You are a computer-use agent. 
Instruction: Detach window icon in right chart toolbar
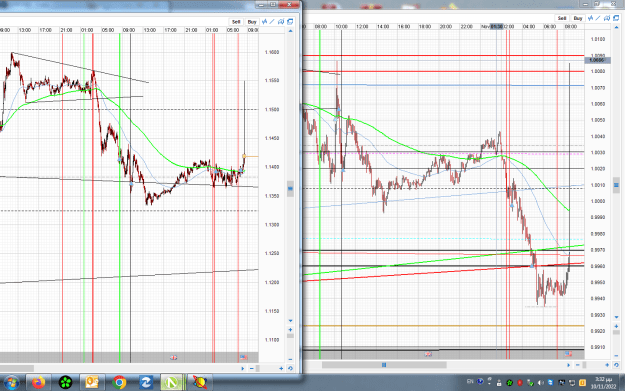616,18
